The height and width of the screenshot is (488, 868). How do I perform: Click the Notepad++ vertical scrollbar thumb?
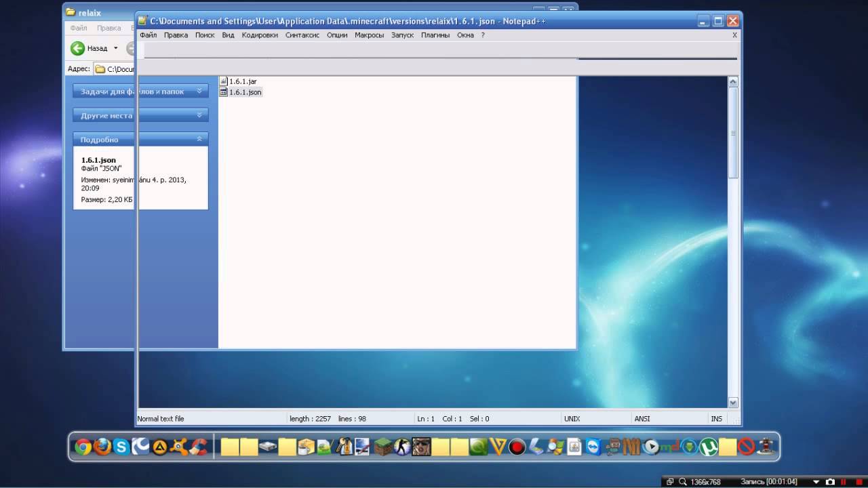point(733,133)
